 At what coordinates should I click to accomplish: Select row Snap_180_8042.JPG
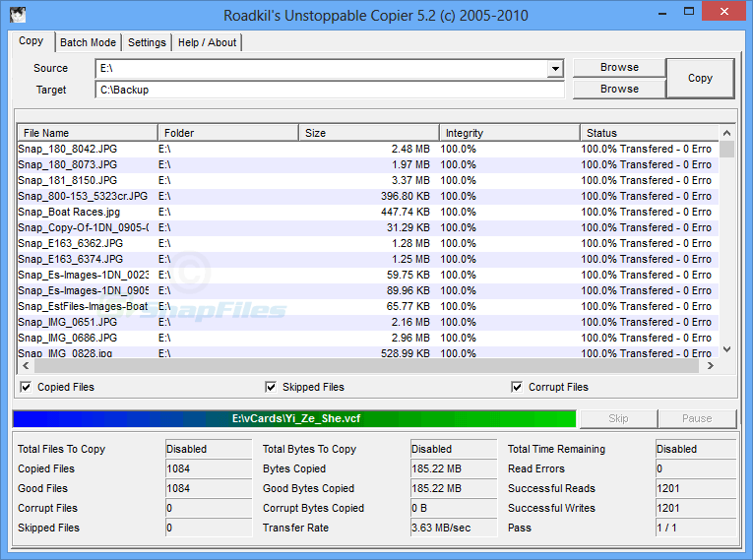(368, 149)
